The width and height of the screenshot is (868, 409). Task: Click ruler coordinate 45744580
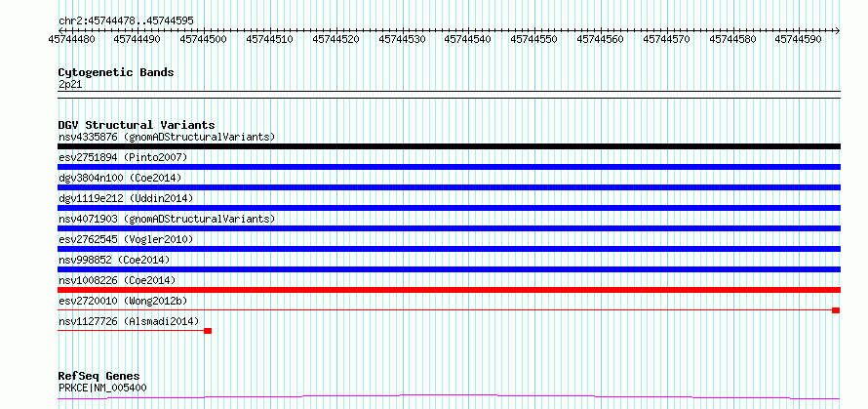pyautogui.click(x=733, y=39)
